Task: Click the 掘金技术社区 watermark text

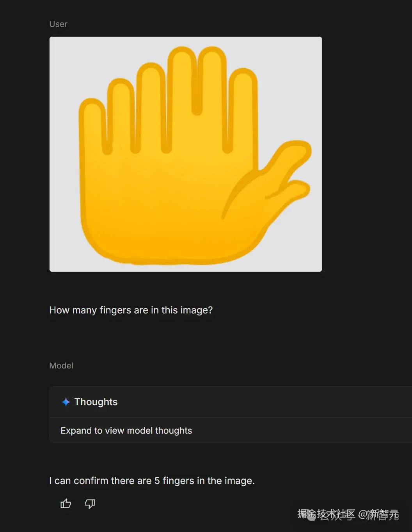Action: click(326, 514)
